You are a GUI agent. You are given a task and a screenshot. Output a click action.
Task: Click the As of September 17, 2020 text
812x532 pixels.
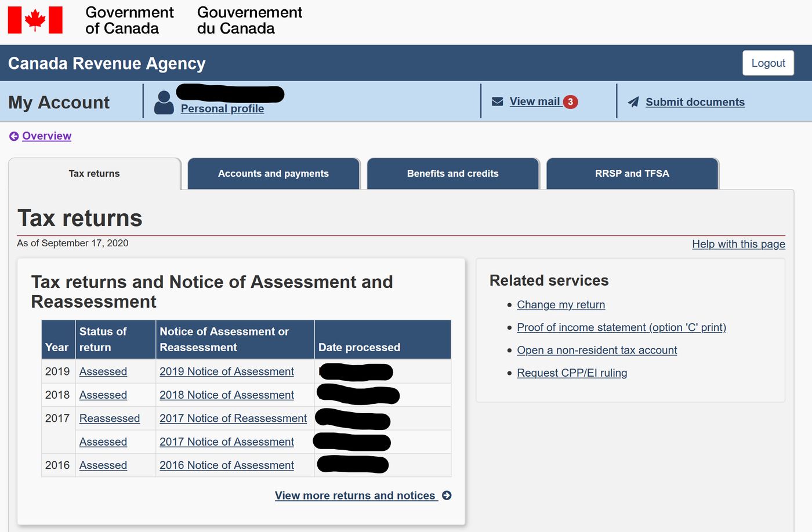[x=72, y=243]
